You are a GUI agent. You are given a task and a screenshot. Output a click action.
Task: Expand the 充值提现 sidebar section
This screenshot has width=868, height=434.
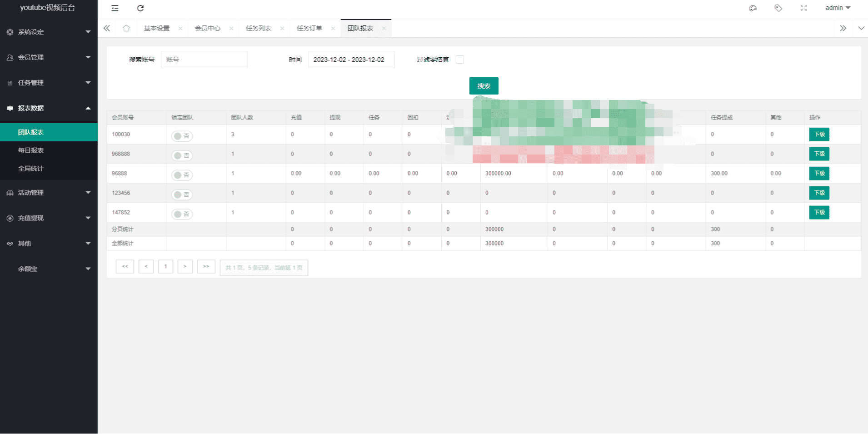tap(49, 218)
